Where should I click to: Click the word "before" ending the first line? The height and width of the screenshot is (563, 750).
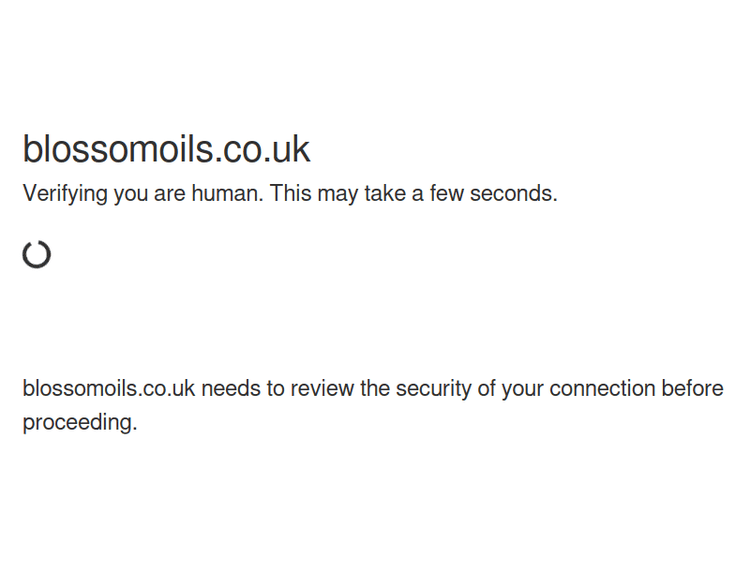pyautogui.click(x=692, y=388)
